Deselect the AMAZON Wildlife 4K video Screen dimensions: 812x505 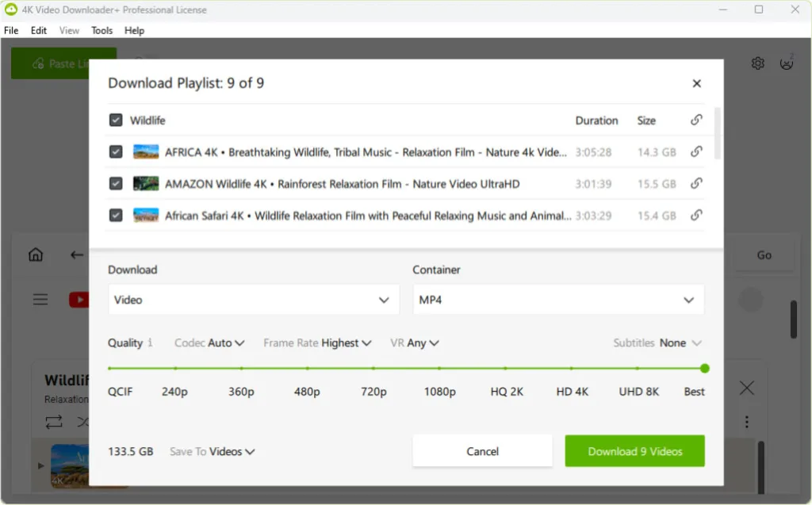116,183
